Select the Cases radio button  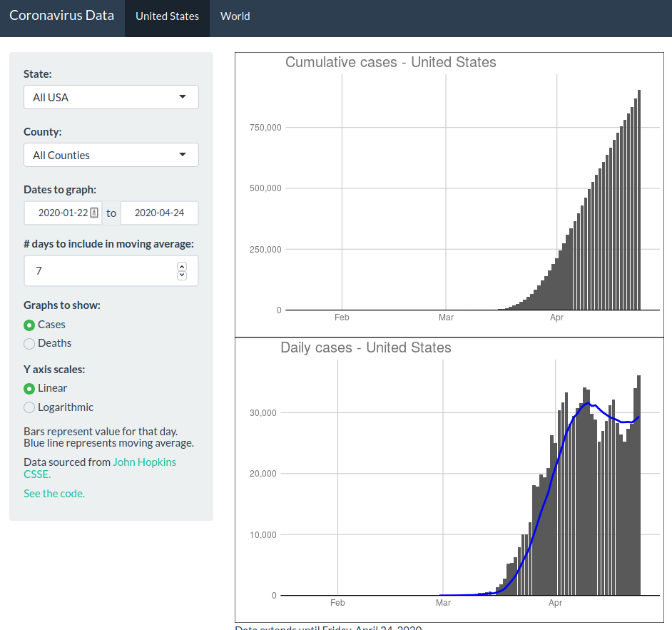(x=29, y=325)
